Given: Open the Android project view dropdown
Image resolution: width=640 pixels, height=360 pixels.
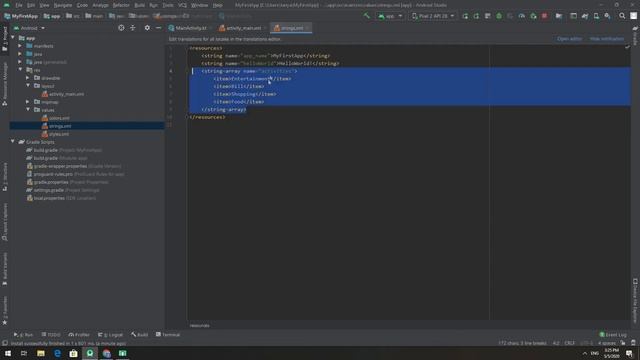Looking at the screenshot, I should click(x=29, y=28).
